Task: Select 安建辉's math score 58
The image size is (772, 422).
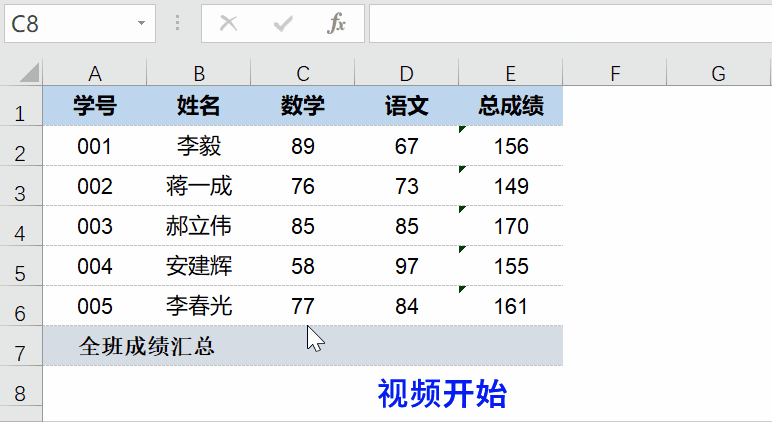Action: click(303, 266)
